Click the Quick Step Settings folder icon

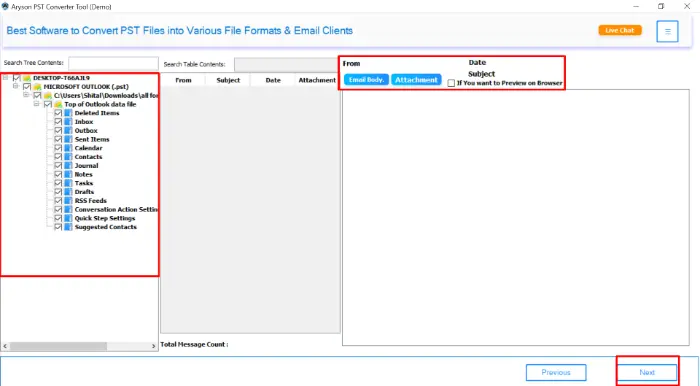tap(68, 218)
